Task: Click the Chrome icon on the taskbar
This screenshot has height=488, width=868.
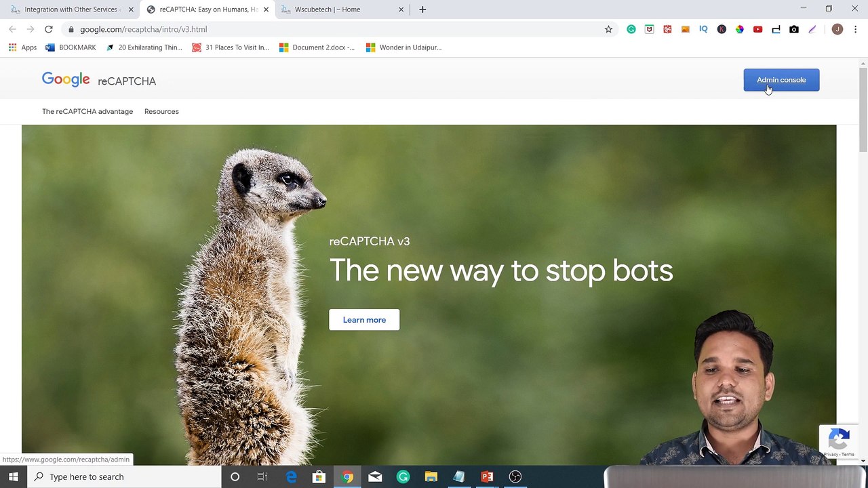Action: 347,476
